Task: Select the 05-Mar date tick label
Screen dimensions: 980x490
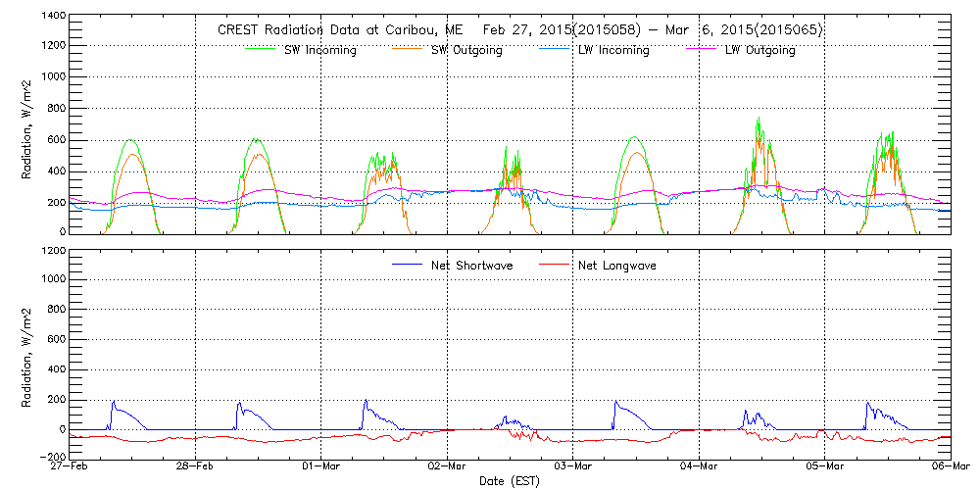Action: 825,467
